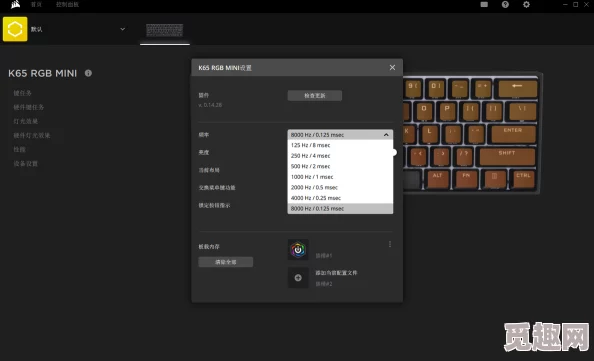The image size is (594, 361).
Task: Choose 1000 Hz / 1 msec polling rate
Action: pos(340,177)
